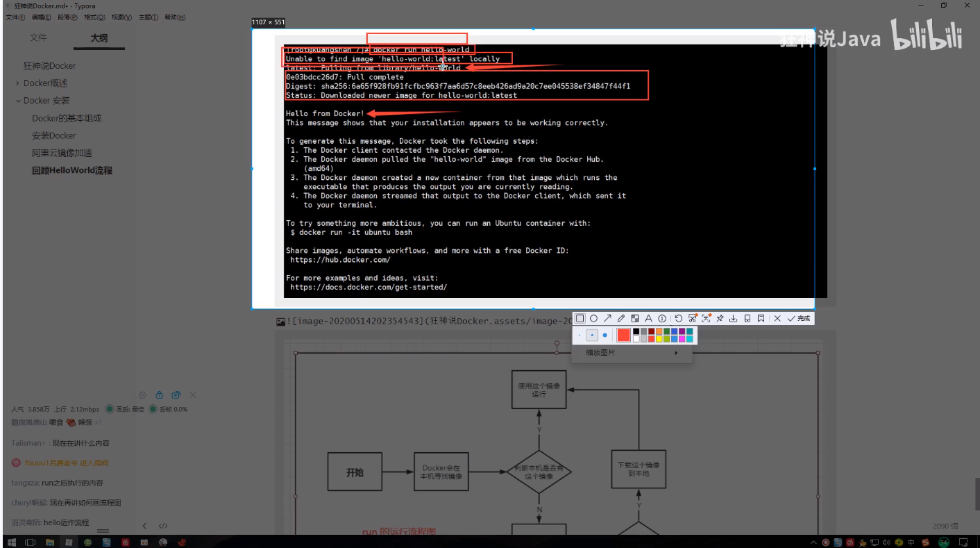980x548 pixels.
Task: Toggle source code mode icon
Action: click(x=163, y=526)
